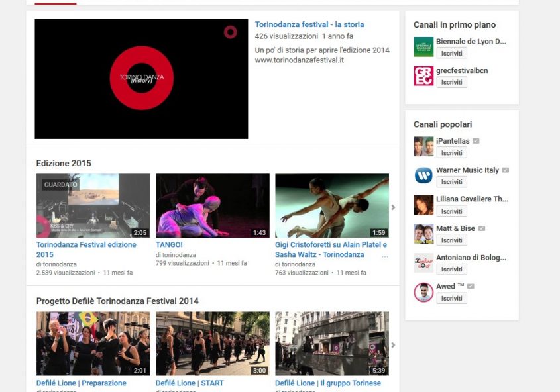This screenshot has height=392, width=560.
Task: Open Torinodanza festival - la storia link
Action: click(x=309, y=24)
